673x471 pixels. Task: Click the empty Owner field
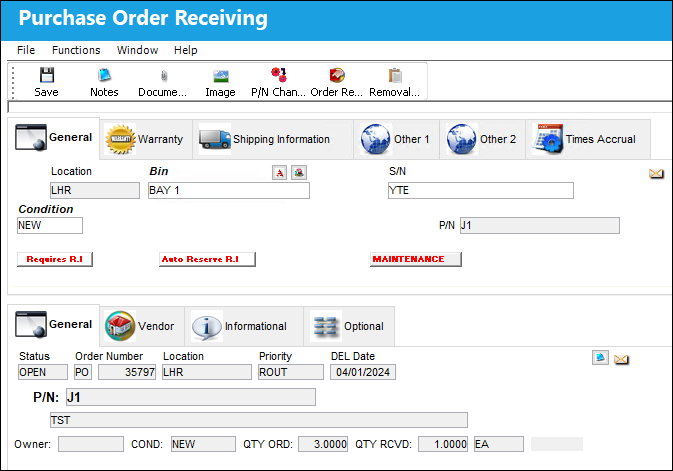pyautogui.click(x=91, y=444)
